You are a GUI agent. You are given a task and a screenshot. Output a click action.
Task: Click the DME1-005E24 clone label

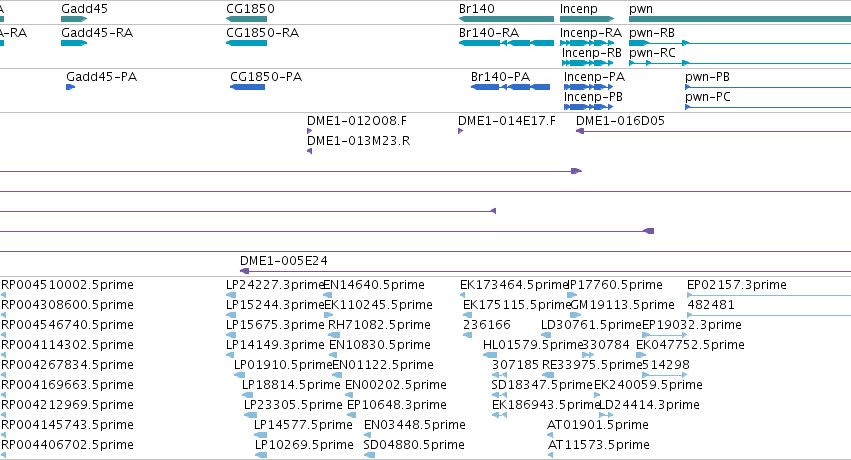point(284,261)
